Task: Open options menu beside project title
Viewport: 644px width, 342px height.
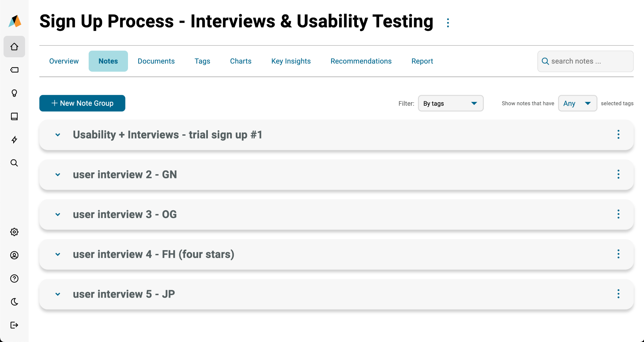Action: click(x=448, y=23)
